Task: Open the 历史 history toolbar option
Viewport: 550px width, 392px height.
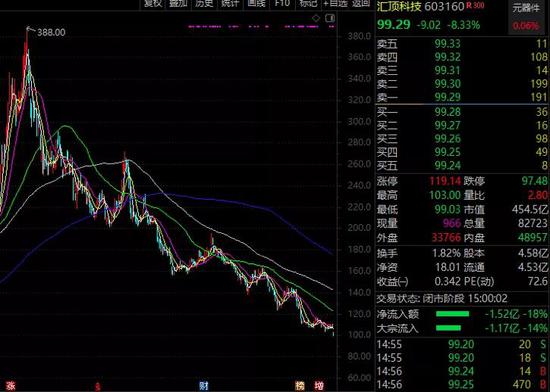Action: [204, 4]
